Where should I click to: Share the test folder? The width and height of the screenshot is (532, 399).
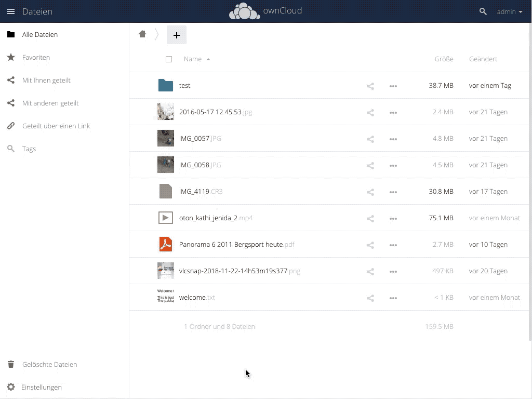point(370,86)
